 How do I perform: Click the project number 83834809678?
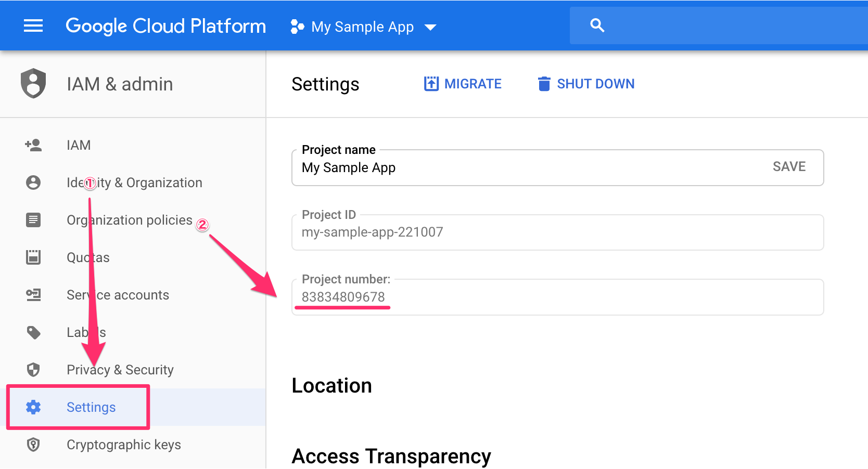coord(343,297)
